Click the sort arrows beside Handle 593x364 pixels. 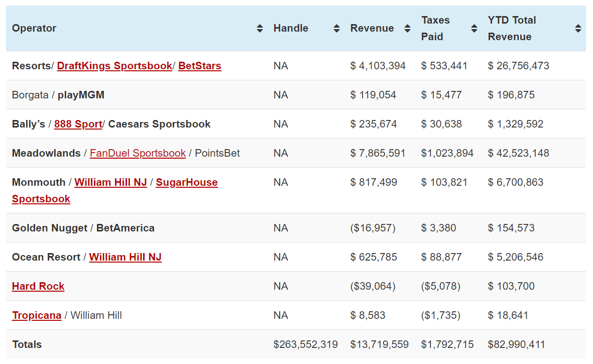336,29
